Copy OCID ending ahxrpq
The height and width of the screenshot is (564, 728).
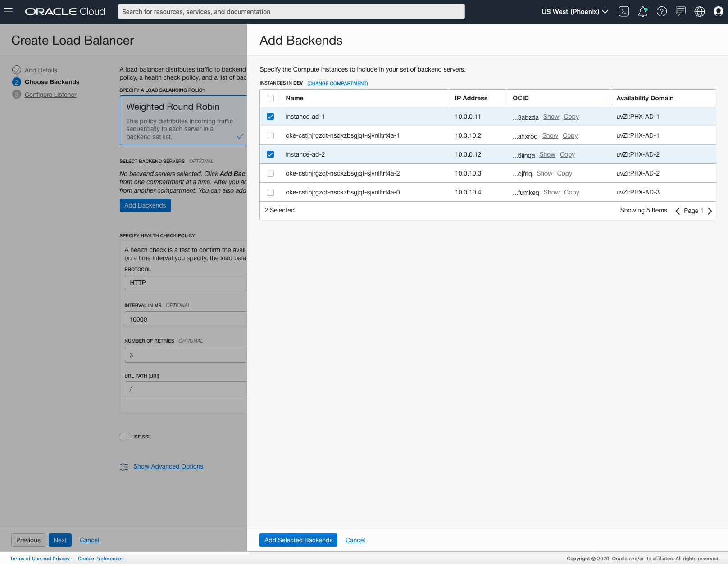click(x=570, y=135)
